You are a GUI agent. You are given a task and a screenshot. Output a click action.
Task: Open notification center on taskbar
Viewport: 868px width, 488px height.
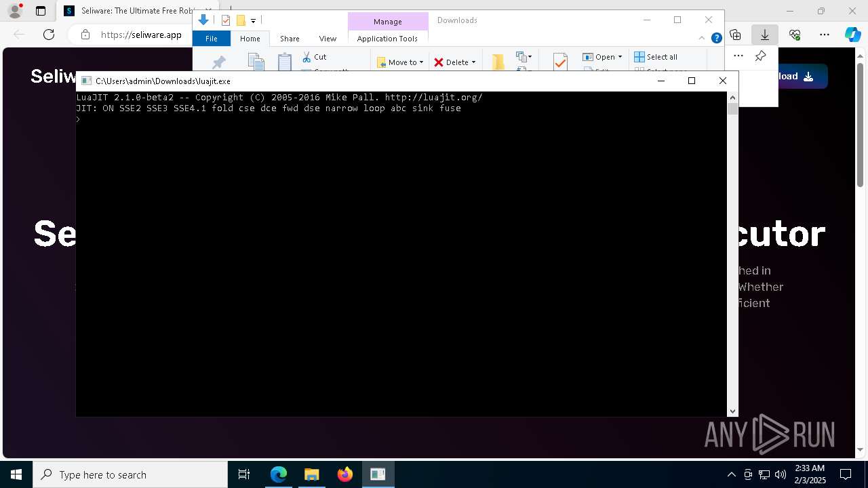(x=846, y=474)
